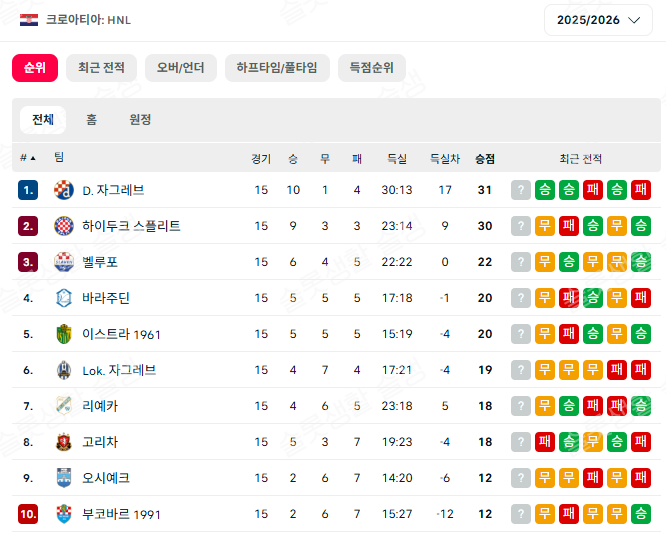
Task: Click the D. 자그레브 team crest
Action: (x=64, y=190)
